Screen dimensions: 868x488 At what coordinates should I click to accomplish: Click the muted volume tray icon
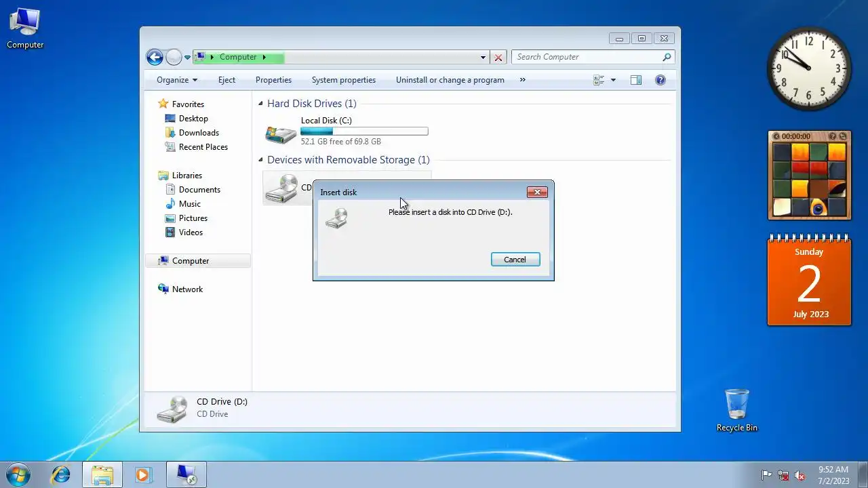pyautogui.click(x=800, y=475)
